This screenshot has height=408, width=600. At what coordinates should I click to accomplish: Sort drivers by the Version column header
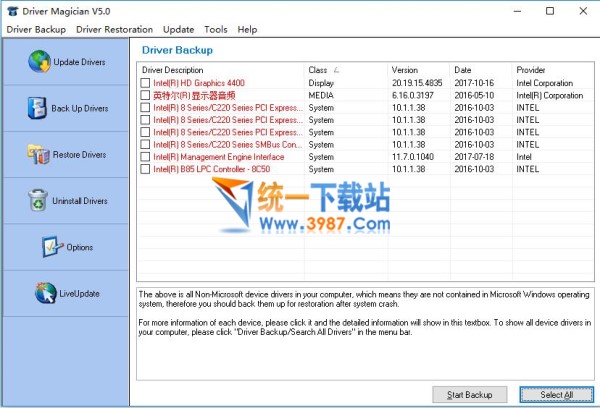(x=405, y=70)
